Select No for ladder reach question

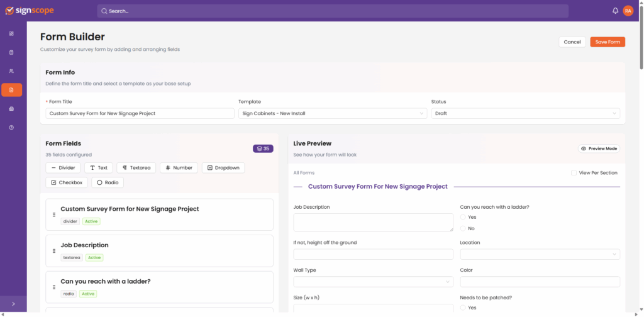pyautogui.click(x=463, y=228)
